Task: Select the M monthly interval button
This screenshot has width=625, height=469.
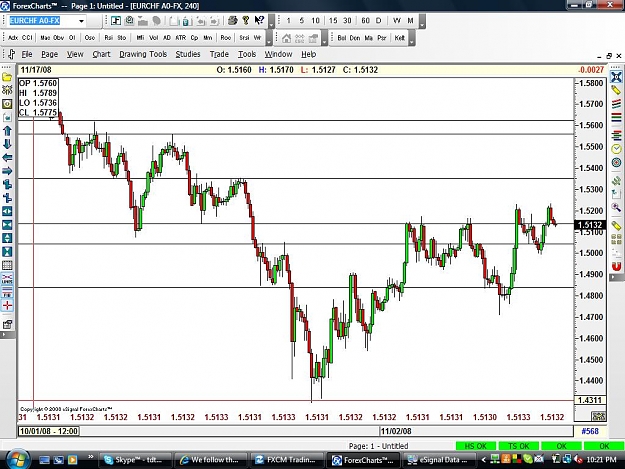Action: pyautogui.click(x=410, y=21)
